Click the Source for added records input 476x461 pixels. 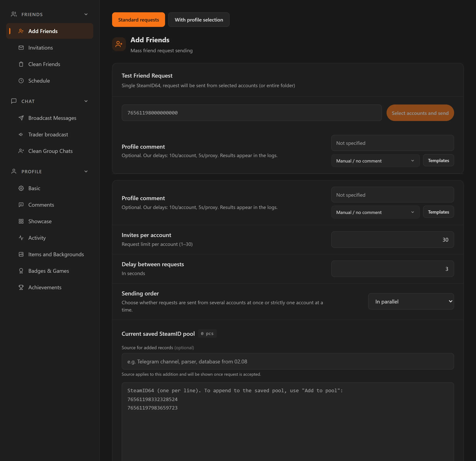coord(288,361)
